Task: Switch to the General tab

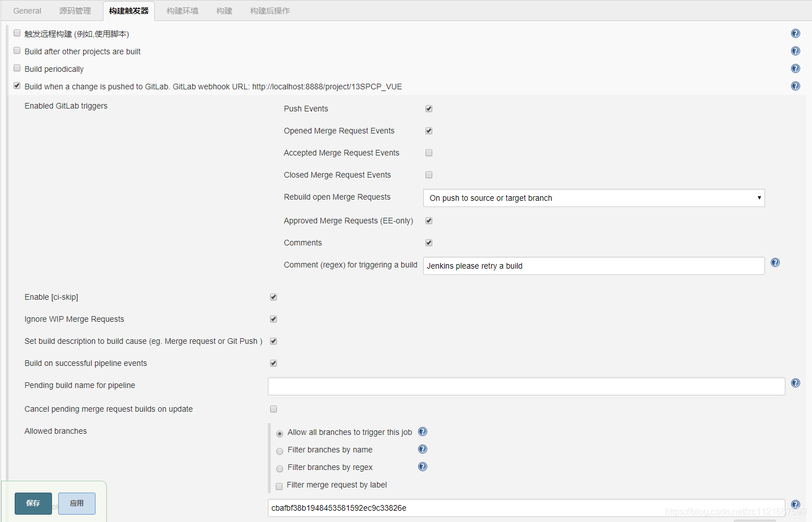Action: point(27,11)
